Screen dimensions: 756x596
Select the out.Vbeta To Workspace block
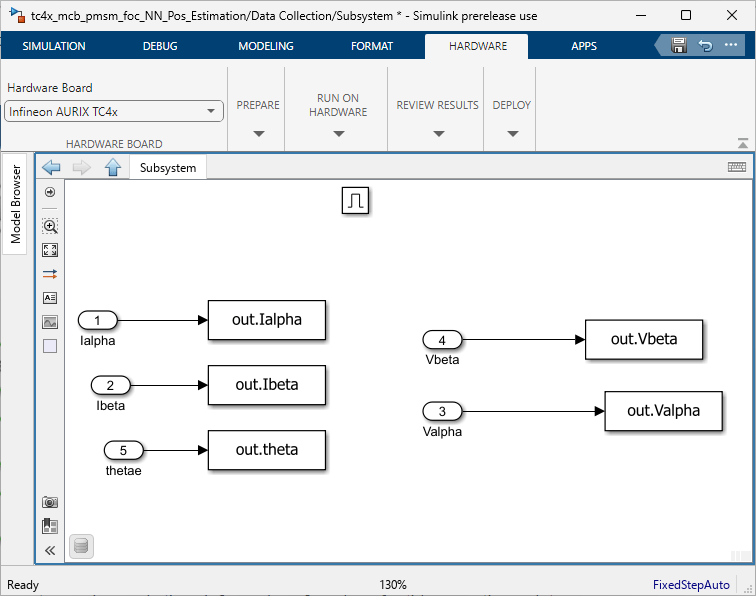point(644,339)
